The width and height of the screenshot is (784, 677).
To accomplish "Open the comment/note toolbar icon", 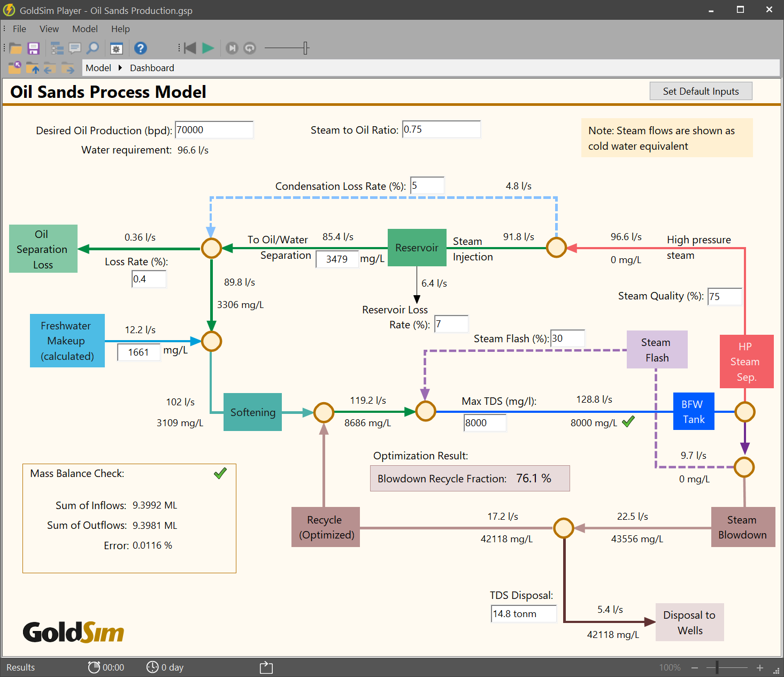I will (75, 48).
